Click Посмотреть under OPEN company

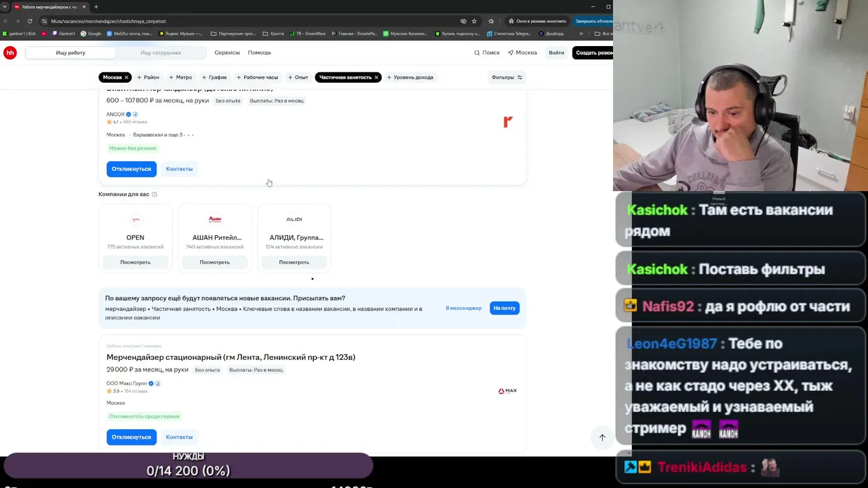[x=135, y=262]
